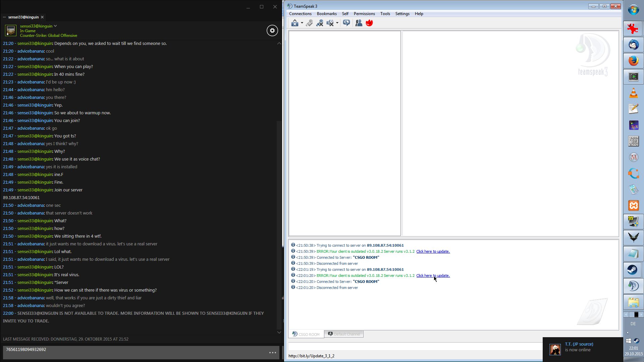Click the red flame toolbar icon
This screenshot has width=644, height=362.
click(369, 23)
